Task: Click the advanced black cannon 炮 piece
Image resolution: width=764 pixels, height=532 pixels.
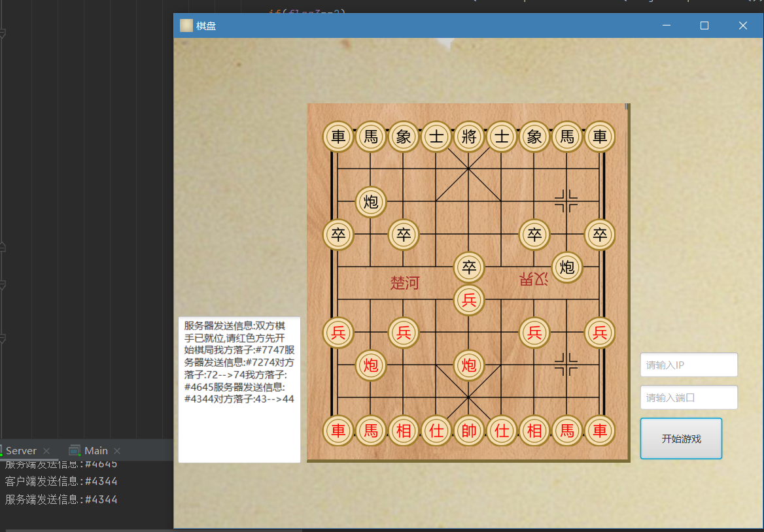Action: (566, 267)
